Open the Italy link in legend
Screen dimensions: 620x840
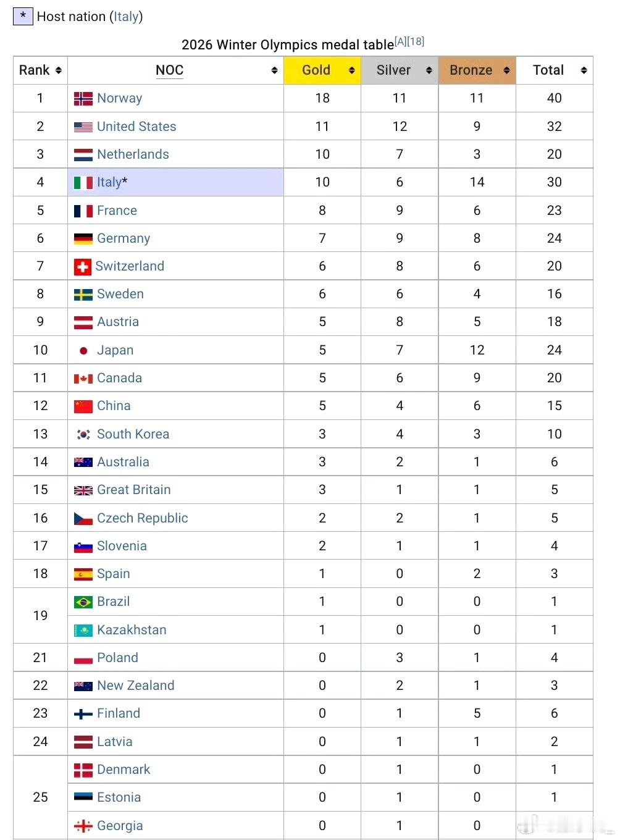pos(126,17)
